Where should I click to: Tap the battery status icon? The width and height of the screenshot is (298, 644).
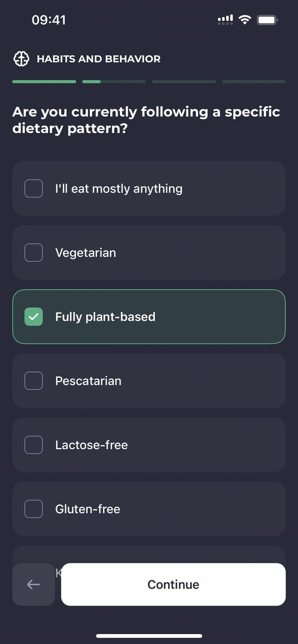point(268,20)
